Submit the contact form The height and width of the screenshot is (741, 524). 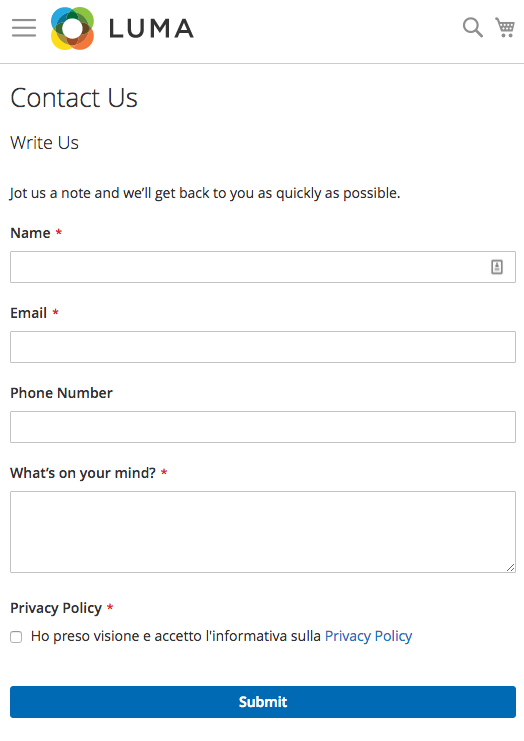click(x=263, y=702)
